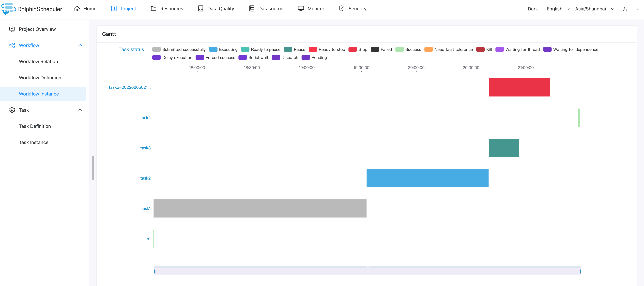This screenshot has height=286, width=644.
Task: Toggle the Executing status legend
Action: (223, 50)
